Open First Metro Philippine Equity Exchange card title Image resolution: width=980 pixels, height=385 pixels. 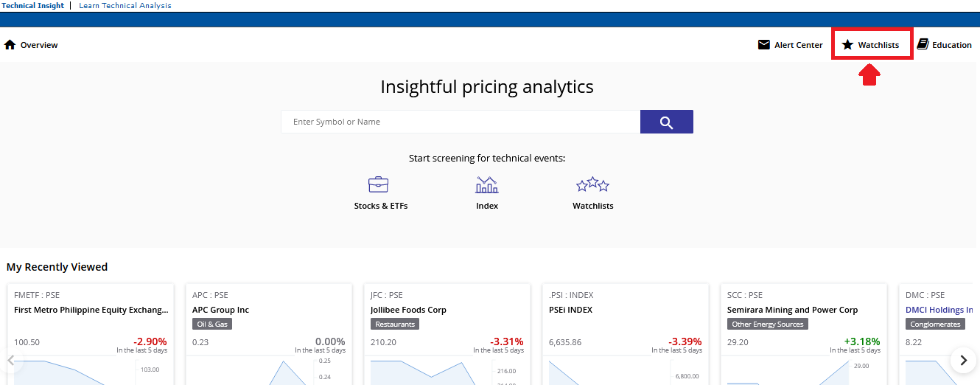(x=91, y=310)
